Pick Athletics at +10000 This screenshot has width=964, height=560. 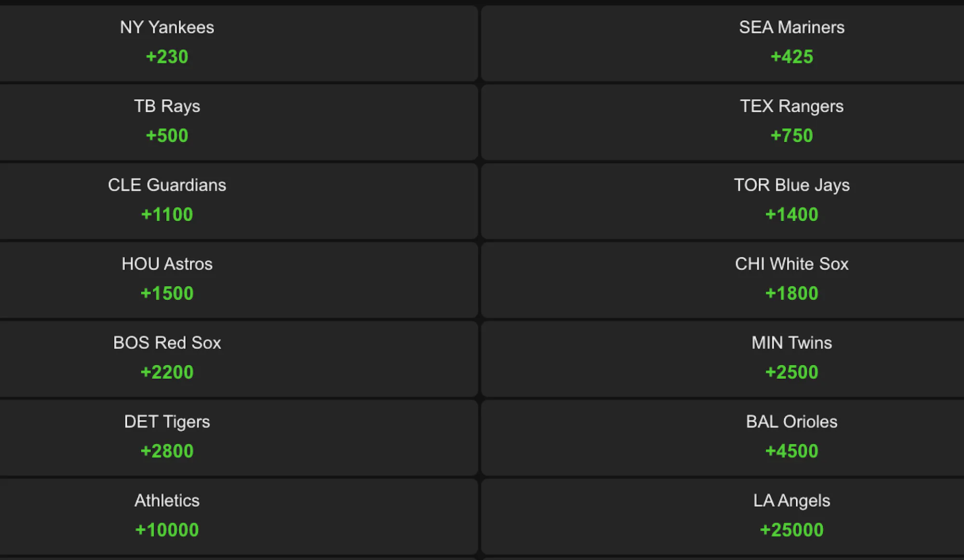click(239, 517)
